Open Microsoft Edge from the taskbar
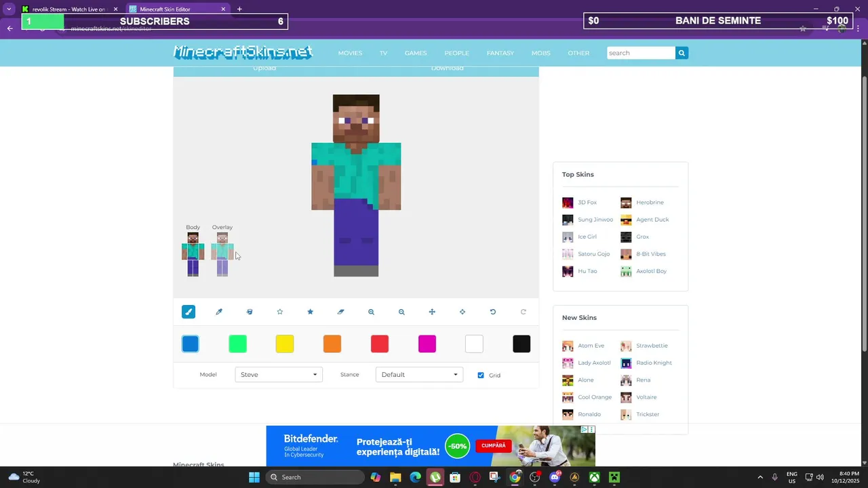The image size is (868, 488). click(x=416, y=477)
